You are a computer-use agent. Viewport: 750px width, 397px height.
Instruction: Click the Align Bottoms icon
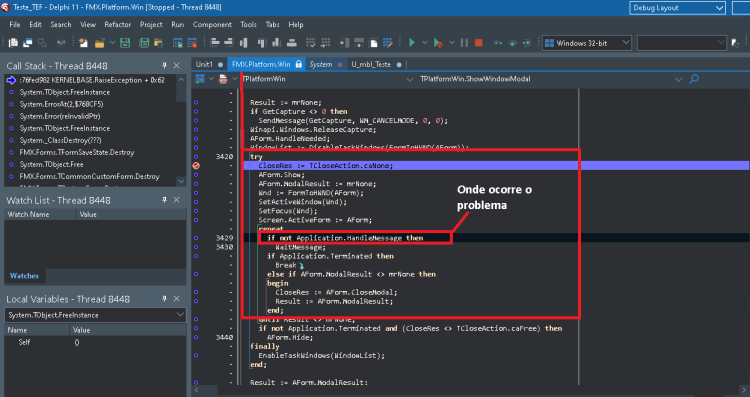[x=276, y=43]
